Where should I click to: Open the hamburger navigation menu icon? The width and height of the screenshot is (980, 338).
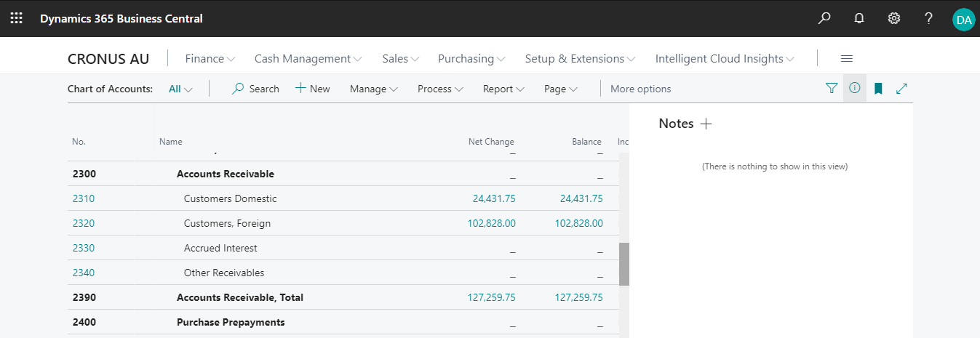click(x=847, y=59)
